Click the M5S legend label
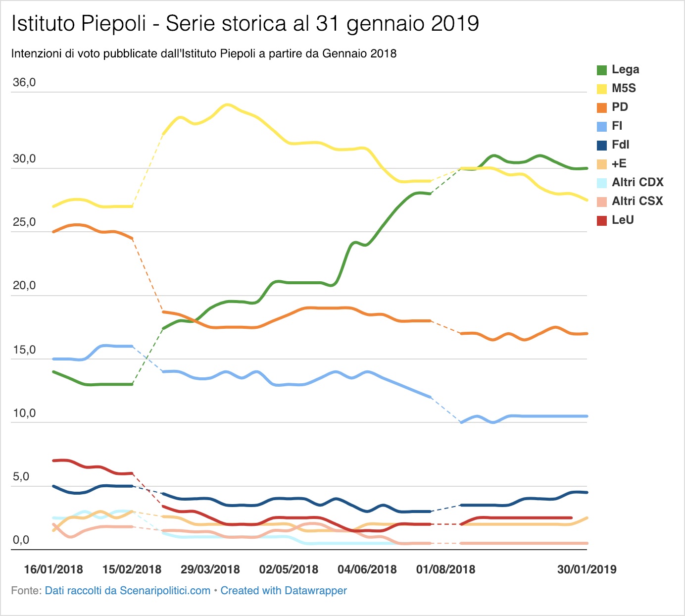Viewport: 685px width, 616px height. click(624, 88)
